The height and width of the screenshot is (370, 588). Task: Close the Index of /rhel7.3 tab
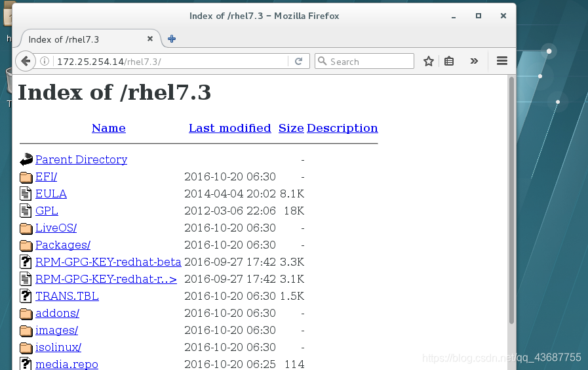click(150, 39)
